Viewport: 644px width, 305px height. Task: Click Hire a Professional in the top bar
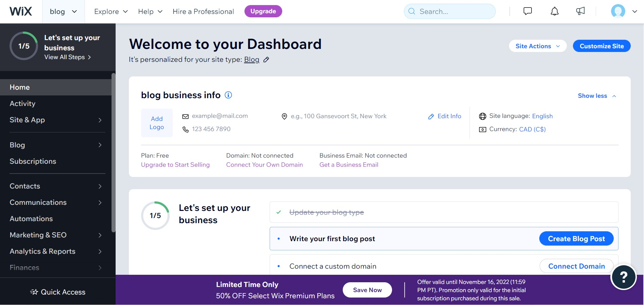[203, 12]
